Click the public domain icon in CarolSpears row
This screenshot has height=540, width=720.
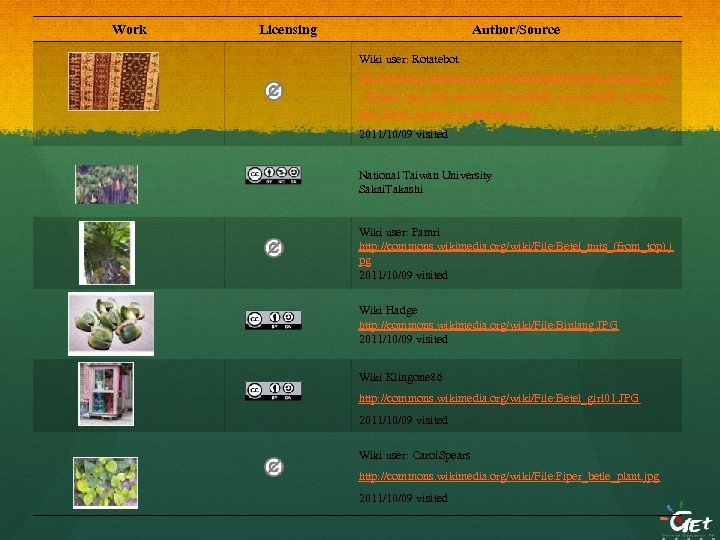tap(274, 467)
